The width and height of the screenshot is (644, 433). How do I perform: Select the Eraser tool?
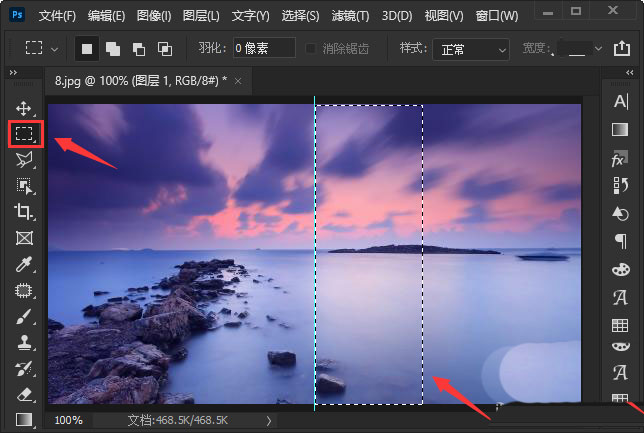[24, 394]
